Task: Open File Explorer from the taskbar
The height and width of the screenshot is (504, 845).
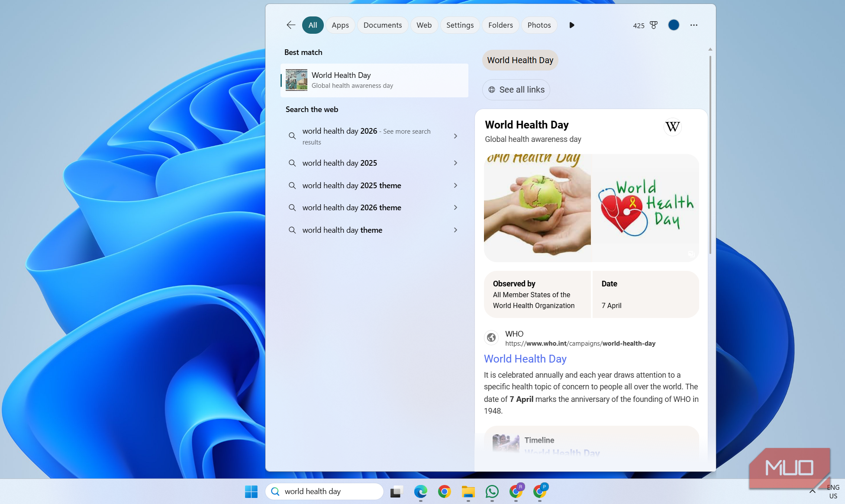Action: (468, 491)
